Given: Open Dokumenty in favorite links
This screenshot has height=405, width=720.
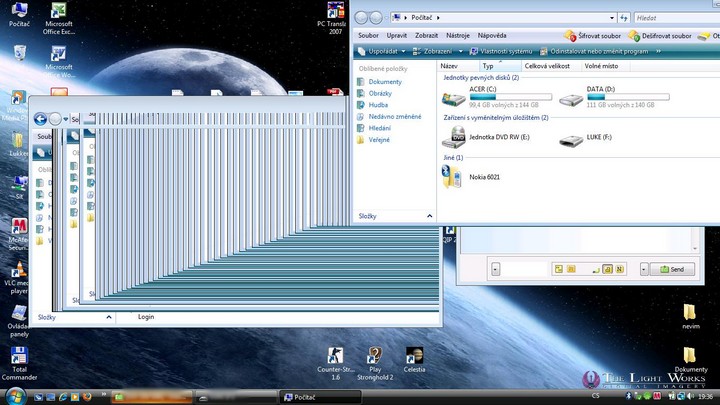Looking at the screenshot, I should pos(384,82).
